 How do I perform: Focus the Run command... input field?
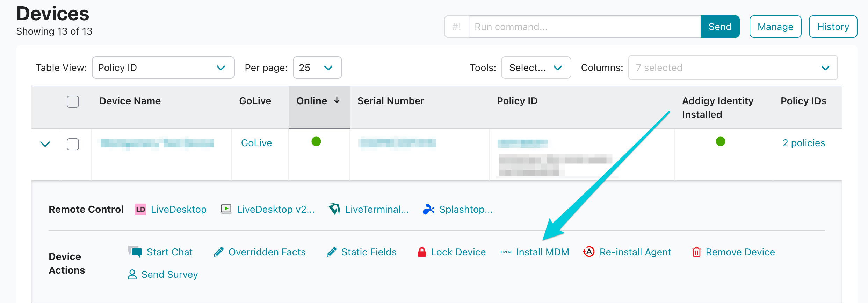pyautogui.click(x=585, y=27)
